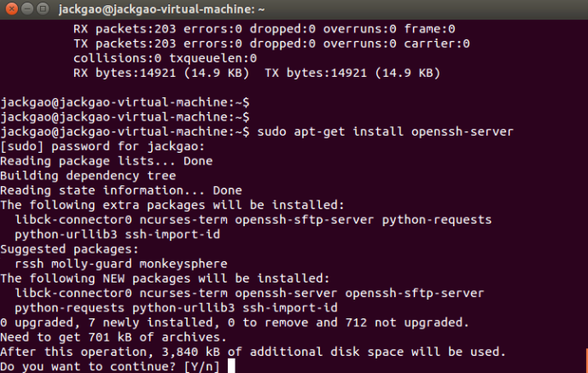Click 'The following extra packages will be installed' line

click(172, 205)
